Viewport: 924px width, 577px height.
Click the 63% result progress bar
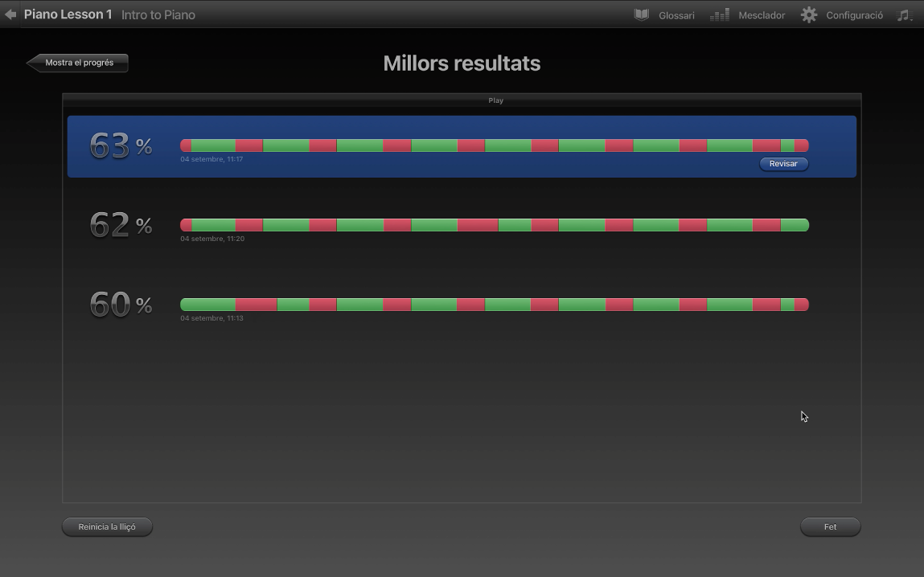pyautogui.click(x=495, y=145)
